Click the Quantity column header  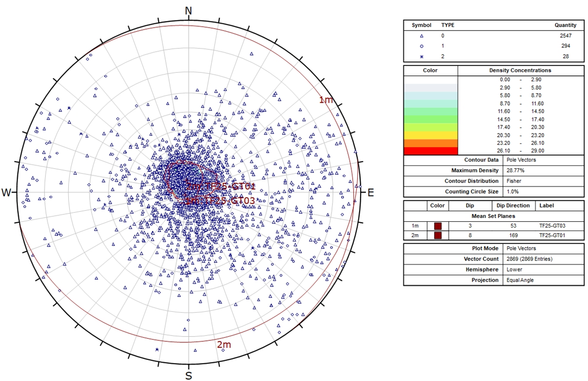(x=565, y=25)
